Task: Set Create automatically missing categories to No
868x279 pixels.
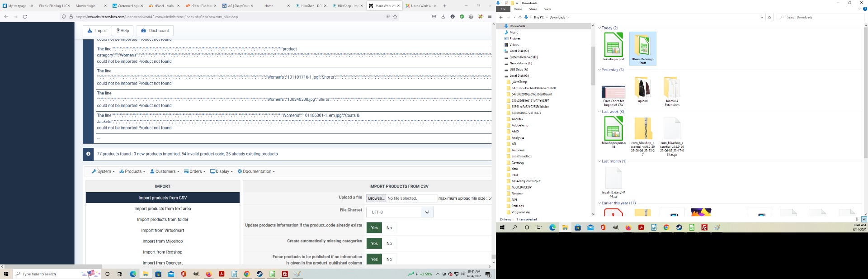Action: [x=389, y=243]
